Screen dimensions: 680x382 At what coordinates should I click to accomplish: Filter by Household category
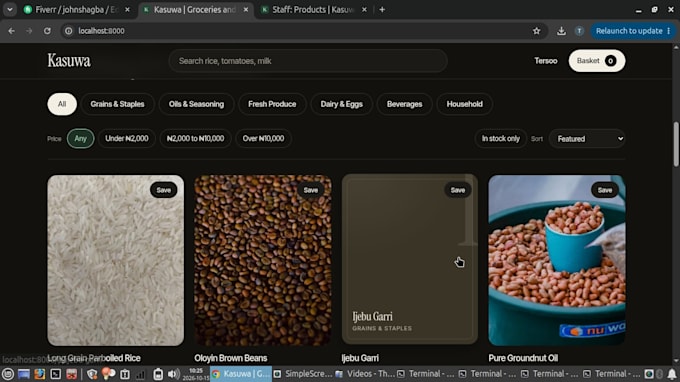tap(464, 104)
